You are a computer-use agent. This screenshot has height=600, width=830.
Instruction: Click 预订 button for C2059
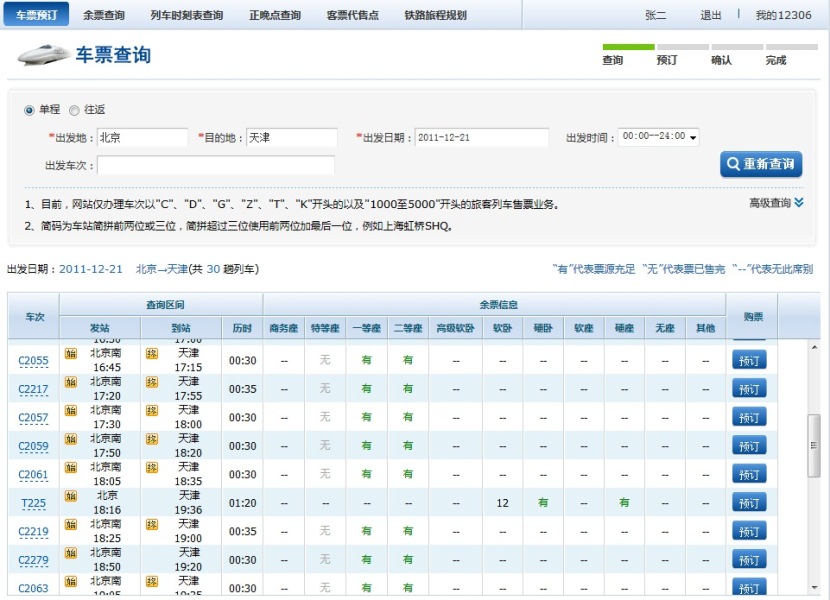pos(749,446)
